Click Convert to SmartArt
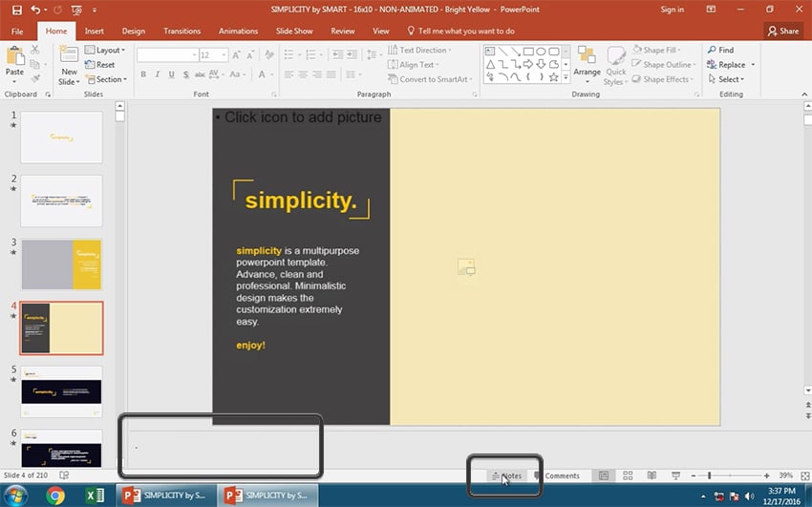Image resolution: width=812 pixels, height=507 pixels. (430, 79)
